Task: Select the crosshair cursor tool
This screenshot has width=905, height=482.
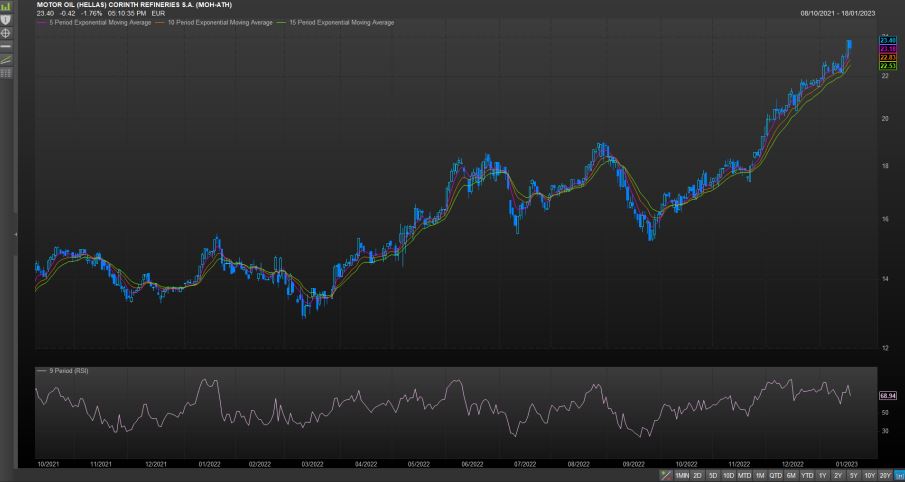Action: pyautogui.click(x=6, y=33)
